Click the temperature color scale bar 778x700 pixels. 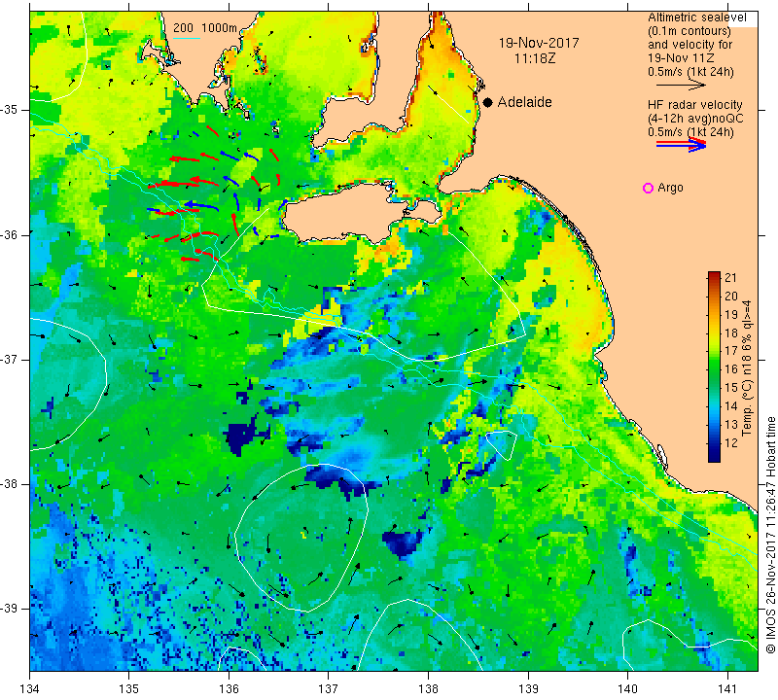coord(714,367)
